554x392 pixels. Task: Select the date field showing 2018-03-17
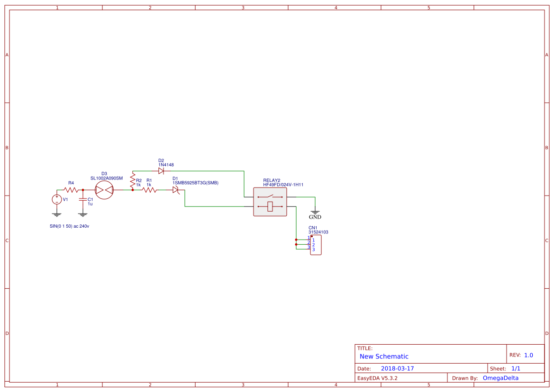(x=398, y=367)
